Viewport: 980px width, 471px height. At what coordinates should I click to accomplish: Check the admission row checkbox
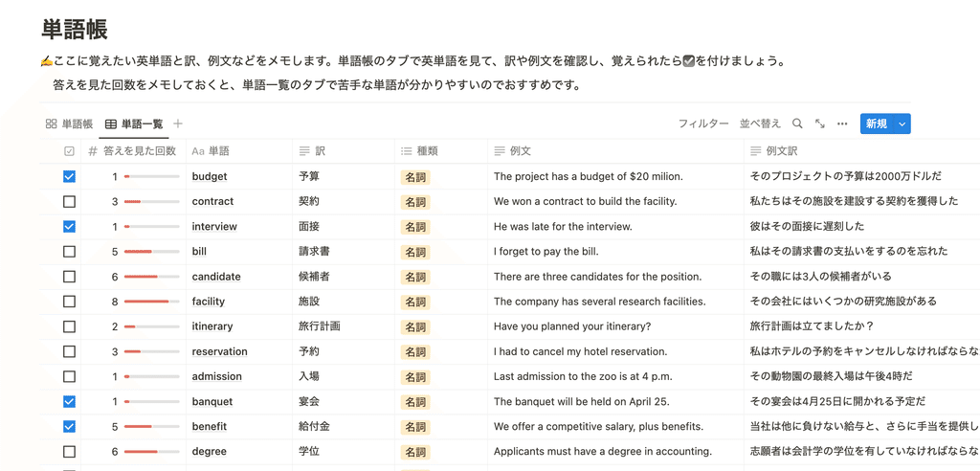(x=69, y=376)
